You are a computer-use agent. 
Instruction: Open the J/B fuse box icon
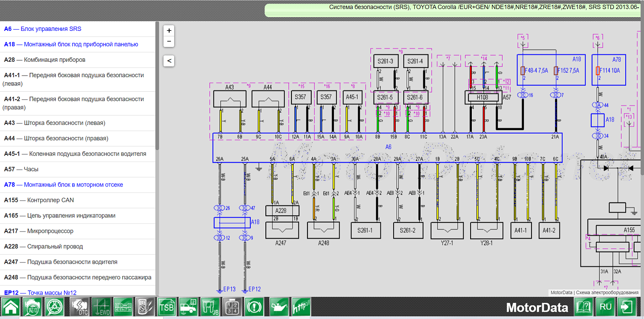click(x=210, y=307)
